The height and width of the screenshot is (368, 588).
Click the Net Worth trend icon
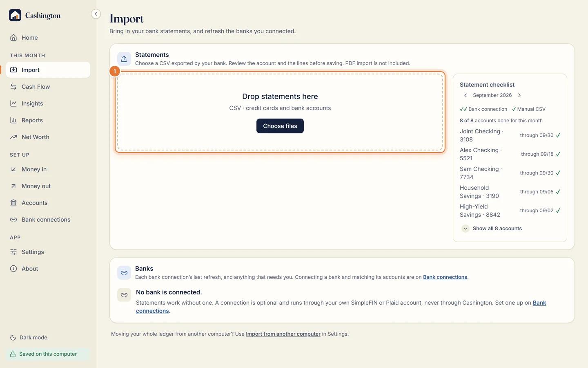tap(13, 137)
